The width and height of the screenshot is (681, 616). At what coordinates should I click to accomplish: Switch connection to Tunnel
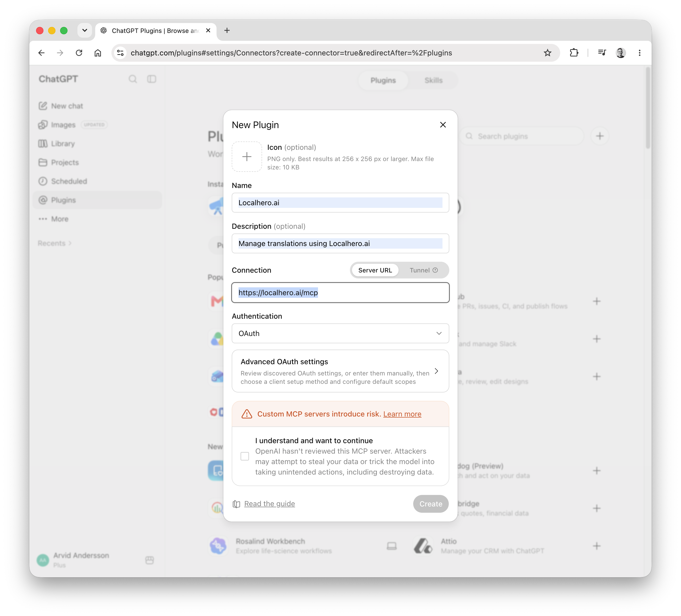pyautogui.click(x=423, y=270)
